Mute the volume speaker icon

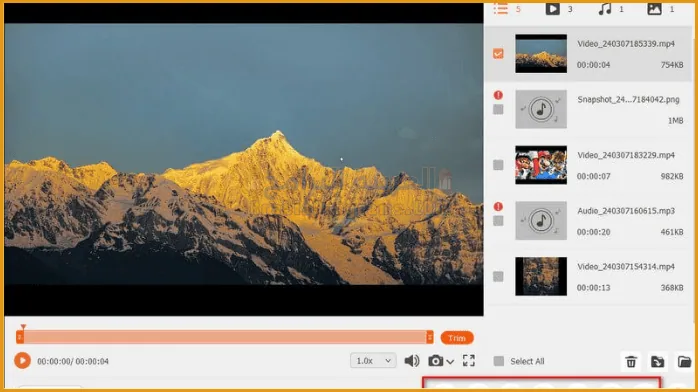coord(412,360)
